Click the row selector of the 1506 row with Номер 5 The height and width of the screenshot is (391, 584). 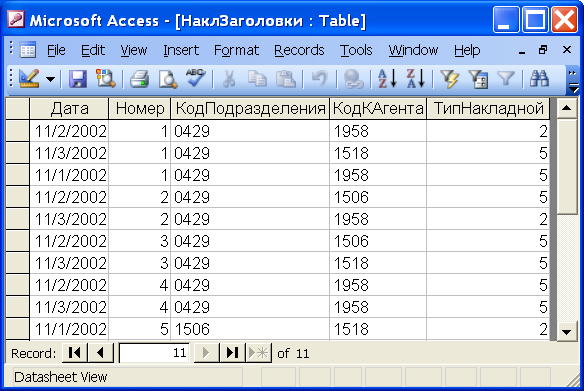[18, 329]
